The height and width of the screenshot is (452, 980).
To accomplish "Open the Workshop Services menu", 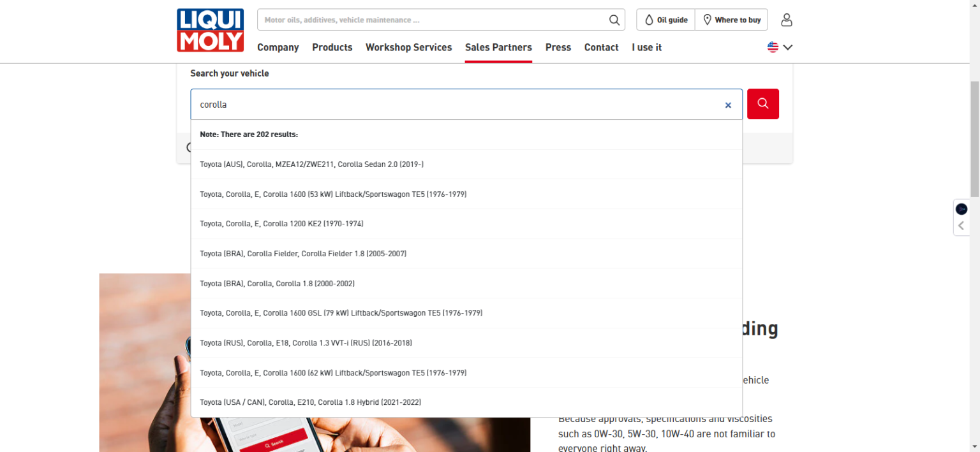I will [408, 47].
